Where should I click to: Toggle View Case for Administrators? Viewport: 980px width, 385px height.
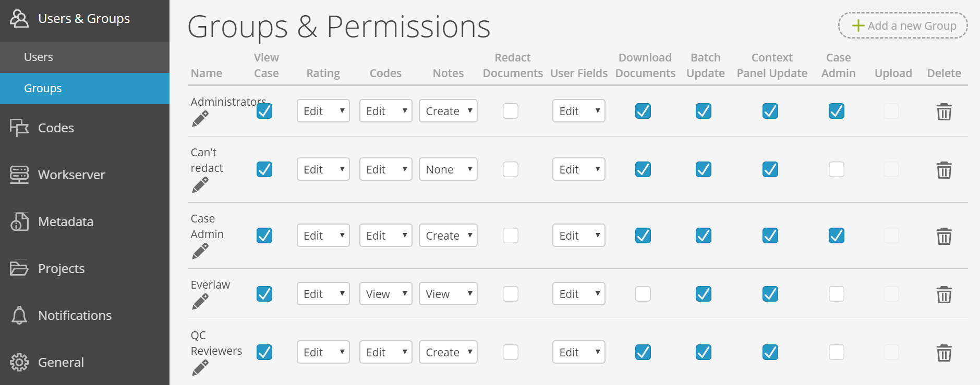264,111
